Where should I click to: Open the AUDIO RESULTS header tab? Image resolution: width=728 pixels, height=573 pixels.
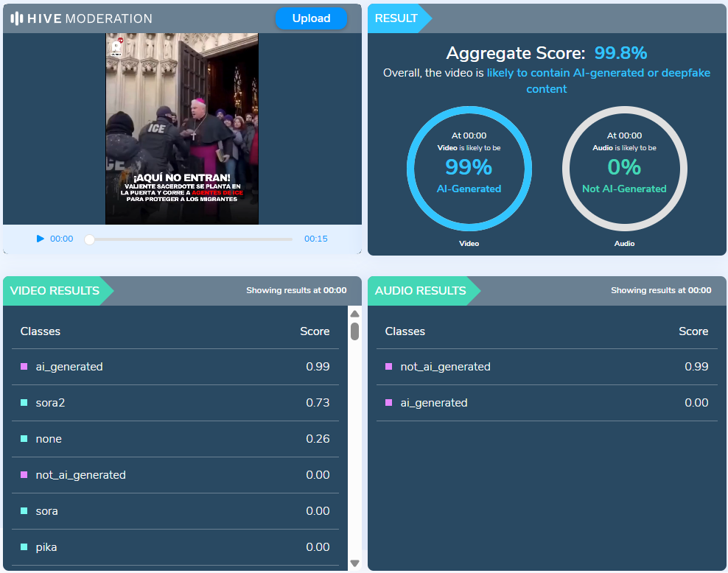[421, 291]
